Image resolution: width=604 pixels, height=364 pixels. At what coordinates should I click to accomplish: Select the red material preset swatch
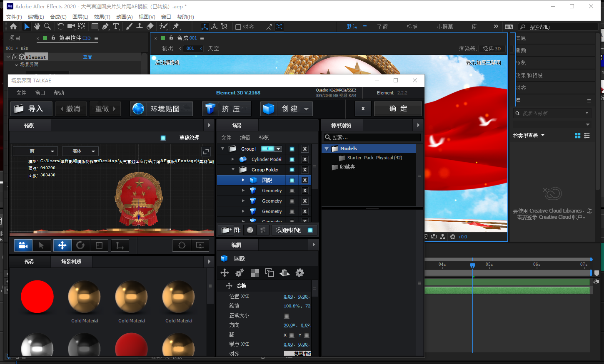[37, 297]
